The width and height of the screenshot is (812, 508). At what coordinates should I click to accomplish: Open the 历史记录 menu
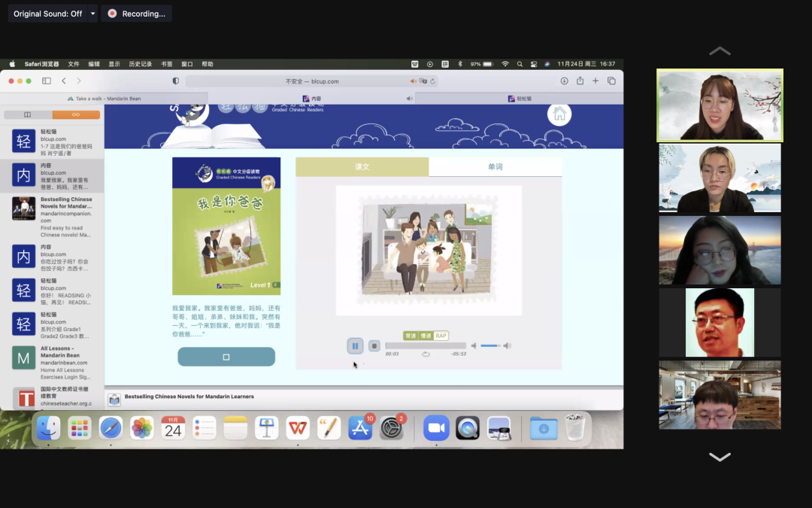click(x=141, y=64)
